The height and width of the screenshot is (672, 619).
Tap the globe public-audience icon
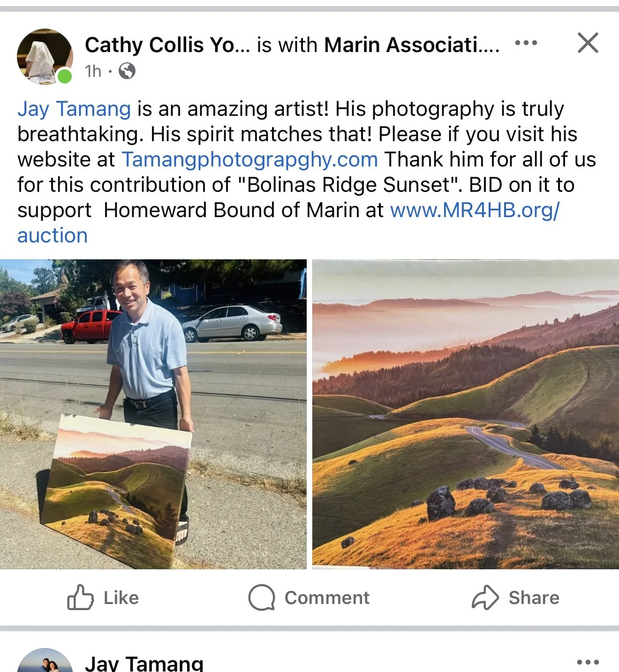point(127,71)
